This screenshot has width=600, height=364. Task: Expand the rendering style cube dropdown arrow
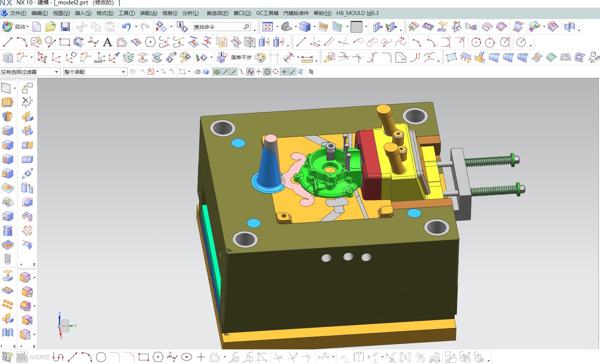(314, 27)
